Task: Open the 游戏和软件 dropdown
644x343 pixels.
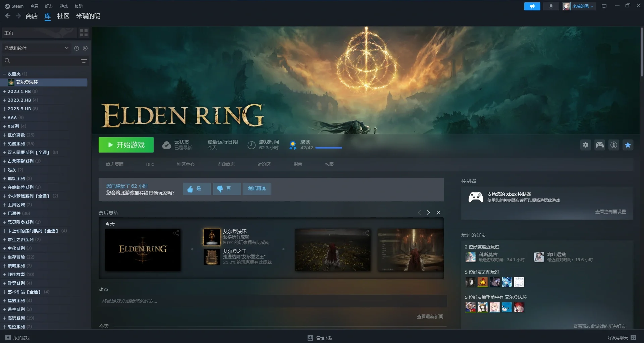Action: pyautogui.click(x=36, y=48)
